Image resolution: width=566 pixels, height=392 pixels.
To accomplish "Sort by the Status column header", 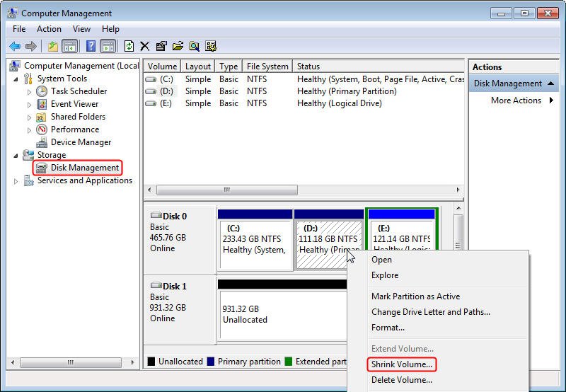I will [379, 67].
